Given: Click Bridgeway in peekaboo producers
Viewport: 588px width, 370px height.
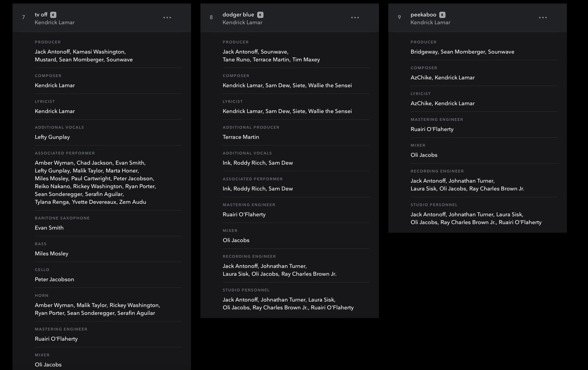Looking at the screenshot, I should pyautogui.click(x=424, y=52).
